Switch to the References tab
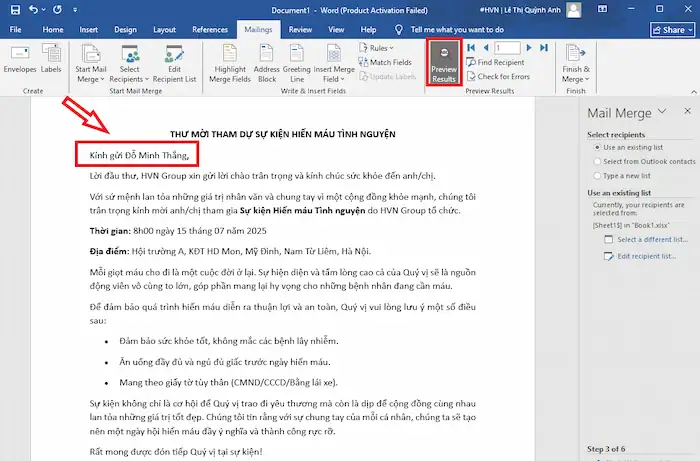 pyautogui.click(x=209, y=30)
